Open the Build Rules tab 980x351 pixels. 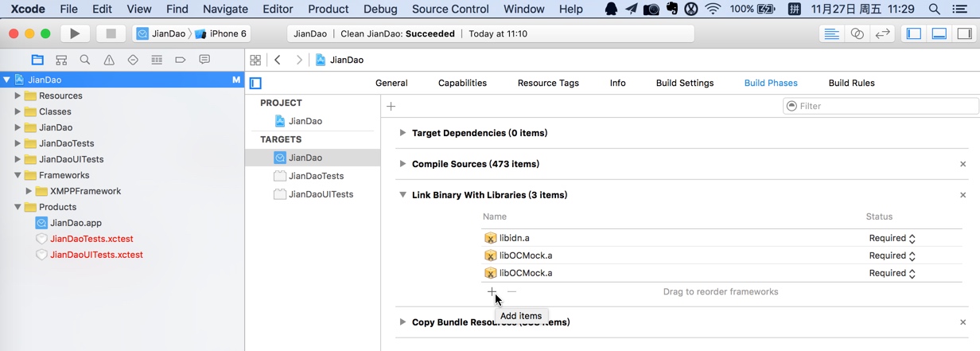851,83
